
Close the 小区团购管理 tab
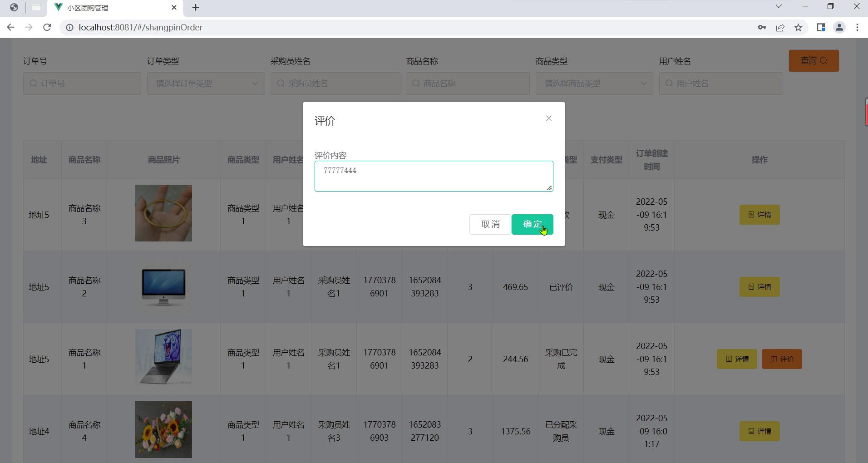[x=174, y=8]
